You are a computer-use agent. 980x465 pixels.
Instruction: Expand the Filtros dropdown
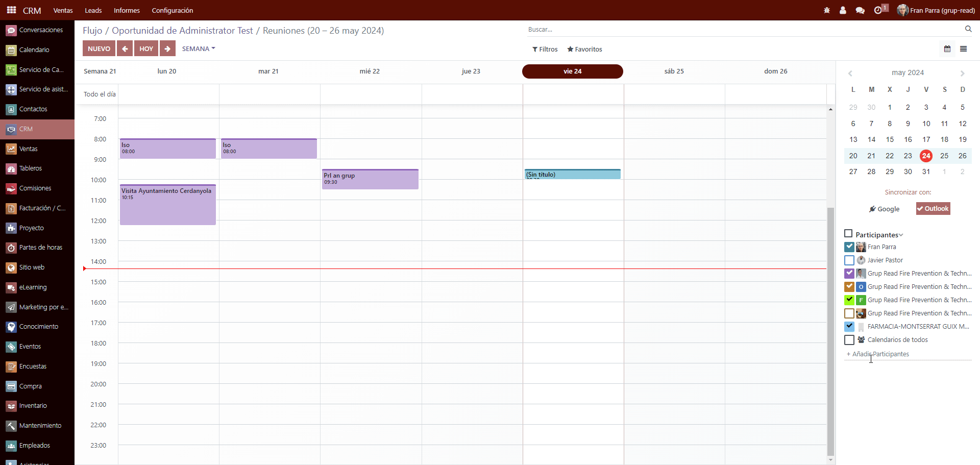pyautogui.click(x=545, y=49)
